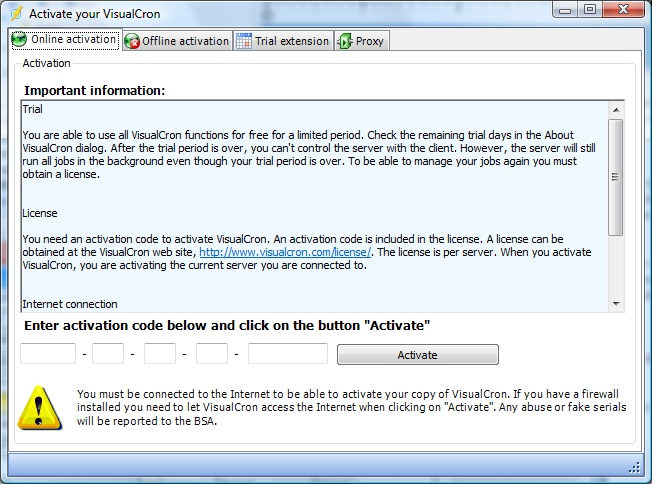Click the scrollbar thumb in information box
The width and height of the screenshot is (652, 484).
pyautogui.click(x=616, y=177)
